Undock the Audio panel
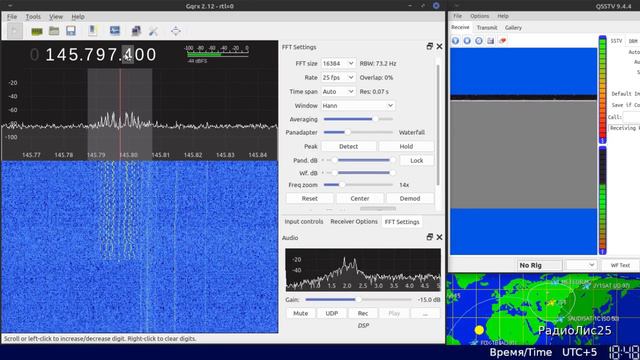640x360 pixels. coord(429,237)
